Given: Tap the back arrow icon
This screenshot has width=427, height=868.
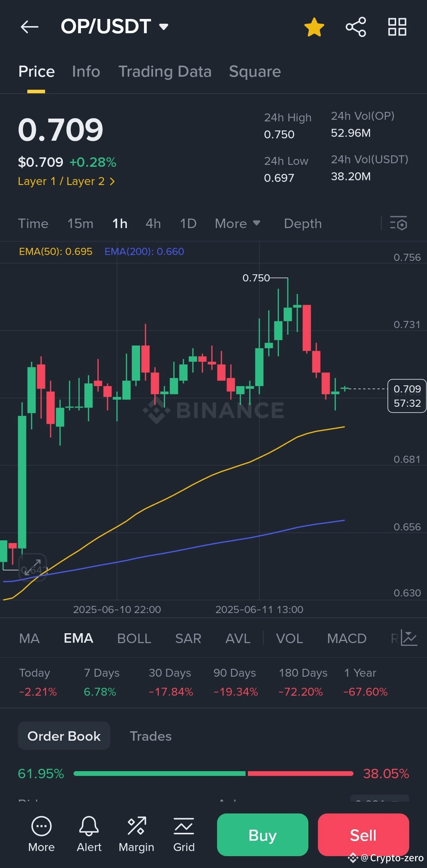Looking at the screenshot, I should click(x=30, y=27).
